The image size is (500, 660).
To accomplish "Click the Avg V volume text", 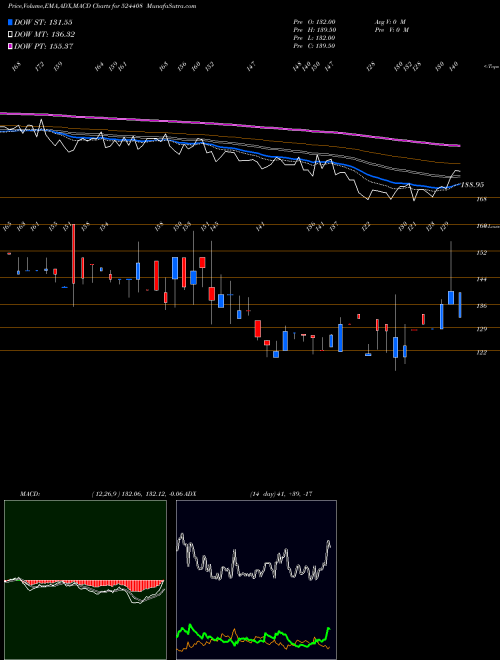I will [390, 22].
